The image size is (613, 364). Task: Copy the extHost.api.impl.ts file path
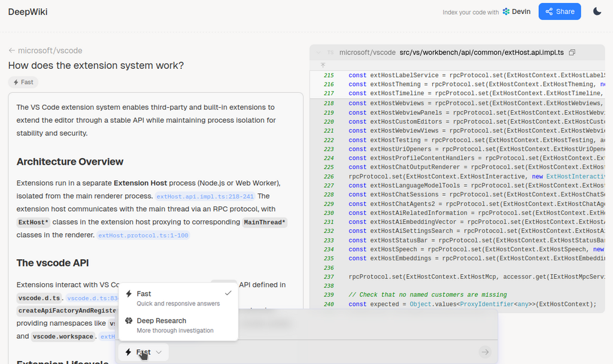[x=572, y=53]
